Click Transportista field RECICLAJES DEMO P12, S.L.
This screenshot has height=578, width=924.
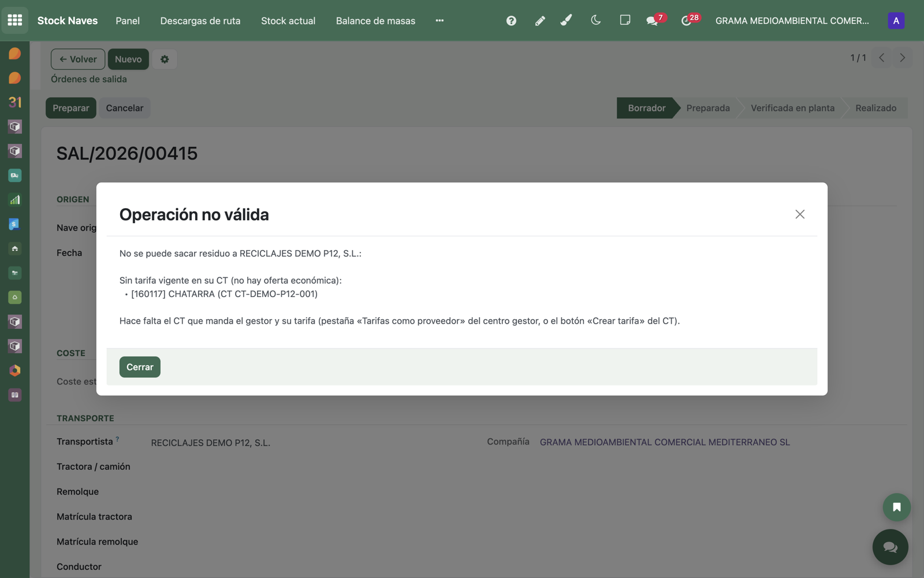pos(211,443)
